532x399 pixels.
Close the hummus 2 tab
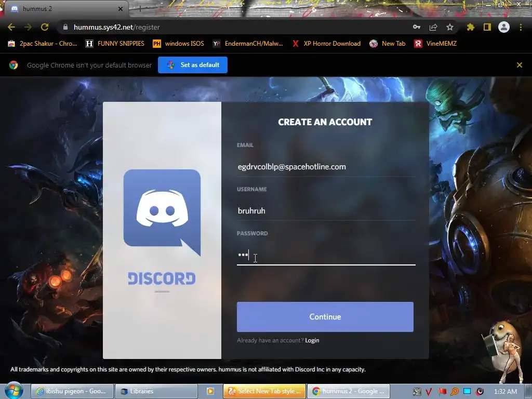tap(120, 9)
